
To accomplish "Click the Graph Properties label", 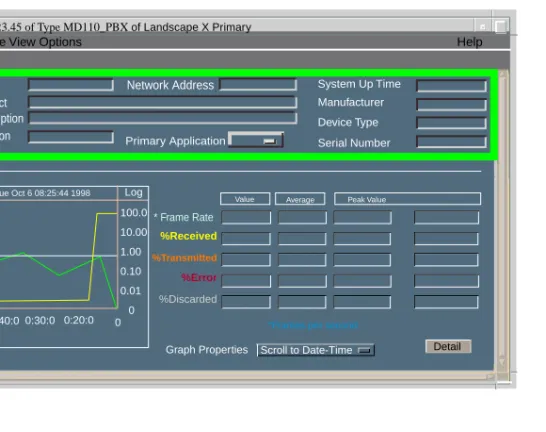I will pyautogui.click(x=207, y=349).
